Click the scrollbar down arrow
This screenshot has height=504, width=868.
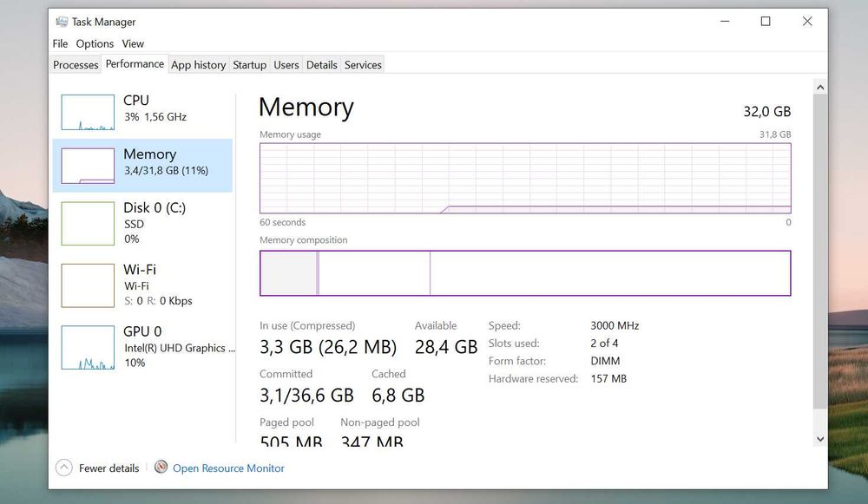820,439
